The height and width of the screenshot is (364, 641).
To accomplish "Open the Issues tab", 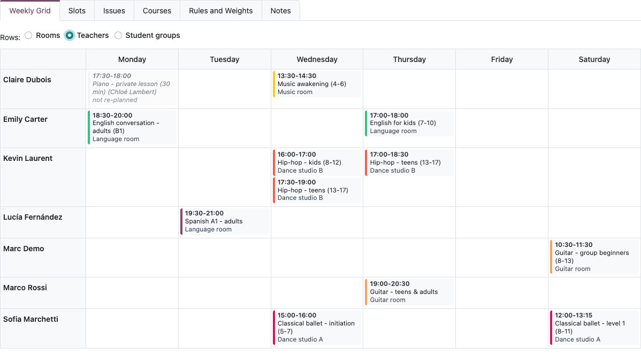I will pos(114,11).
